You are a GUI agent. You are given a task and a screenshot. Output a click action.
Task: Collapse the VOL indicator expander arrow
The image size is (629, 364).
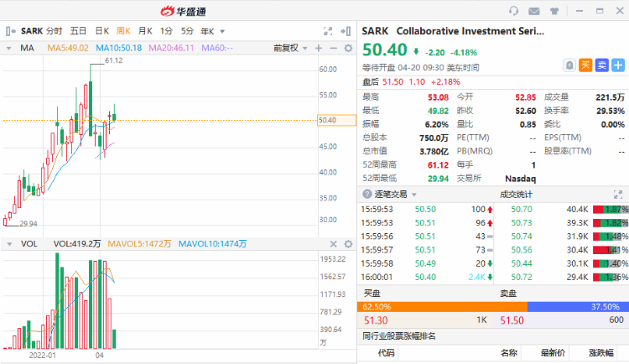[9, 244]
